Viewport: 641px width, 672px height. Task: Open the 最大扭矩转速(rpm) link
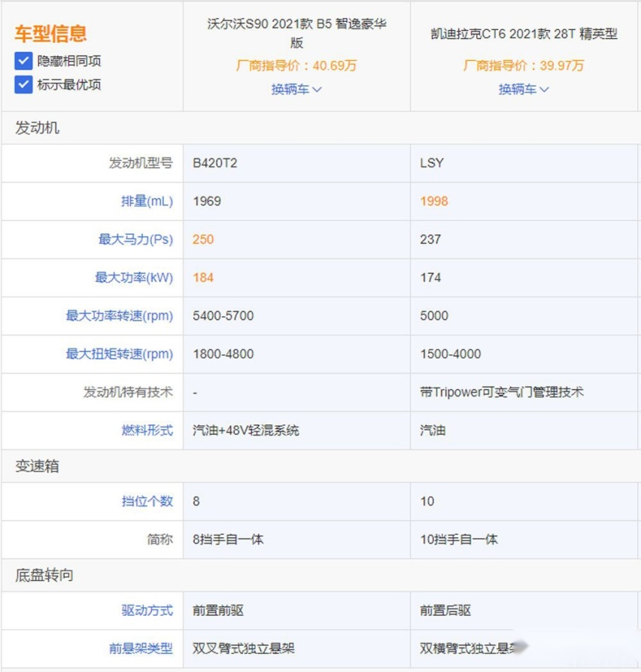(x=119, y=354)
